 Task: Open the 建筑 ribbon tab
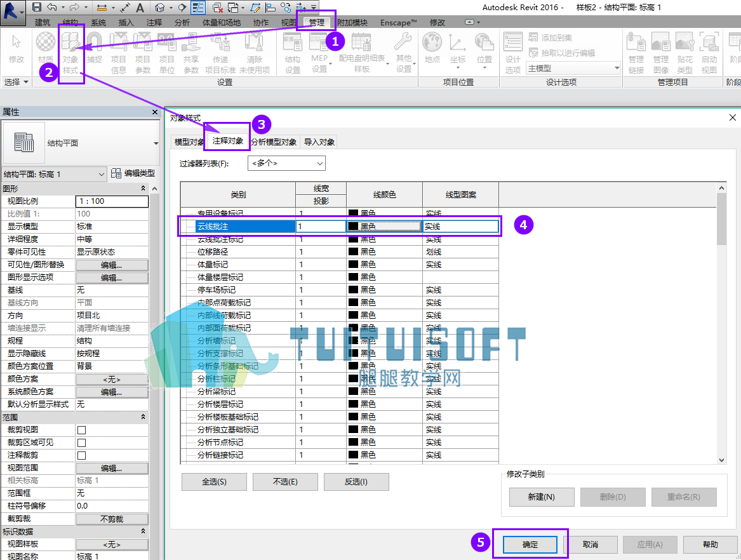[x=43, y=22]
